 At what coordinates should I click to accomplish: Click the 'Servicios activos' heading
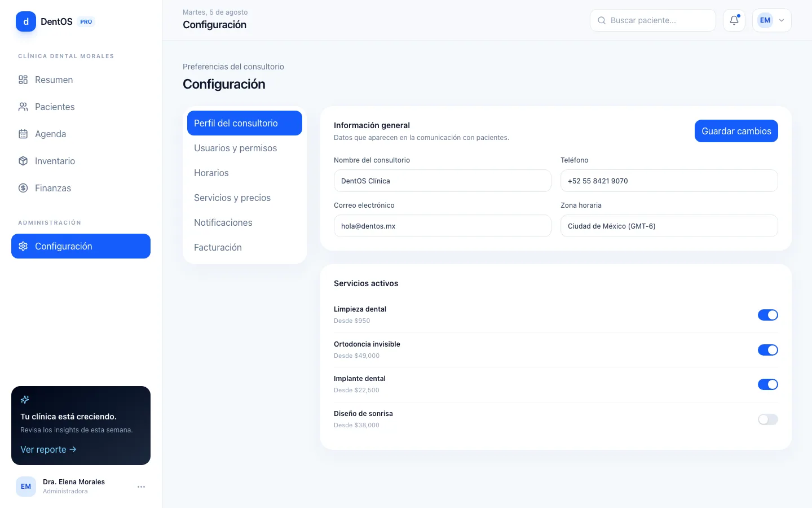pos(366,283)
